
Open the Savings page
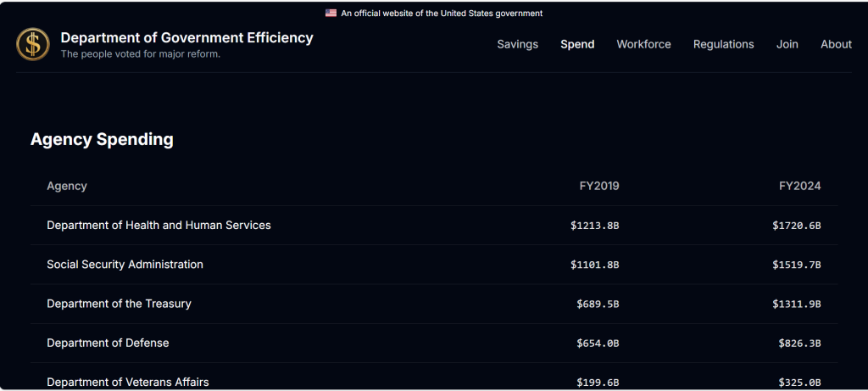(517, 44)
